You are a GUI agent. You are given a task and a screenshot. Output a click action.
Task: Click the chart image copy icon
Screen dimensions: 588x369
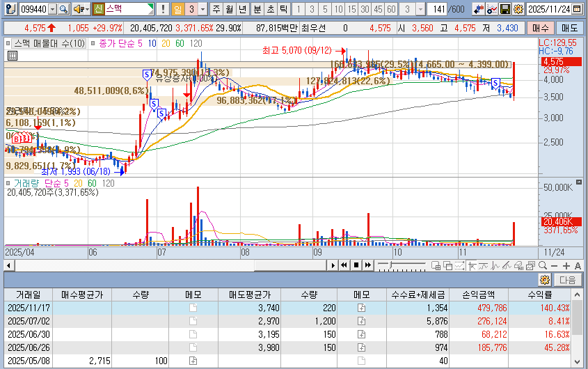530,266
